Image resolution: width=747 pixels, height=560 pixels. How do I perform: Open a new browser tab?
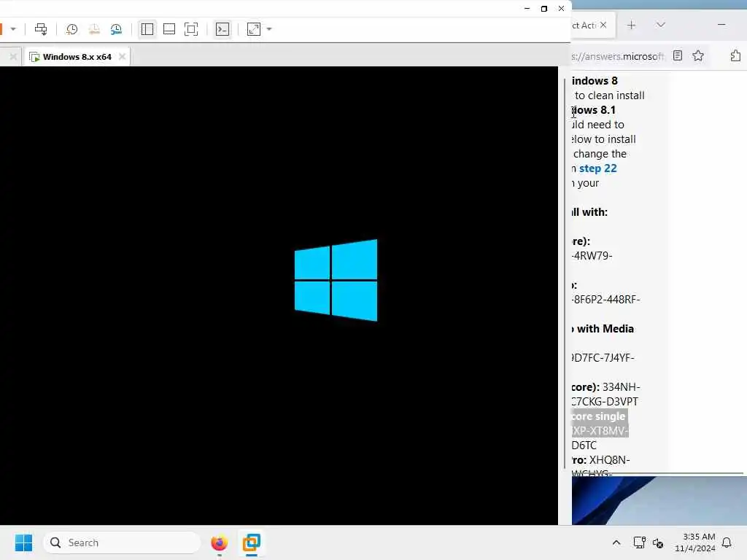pos(631,26)
